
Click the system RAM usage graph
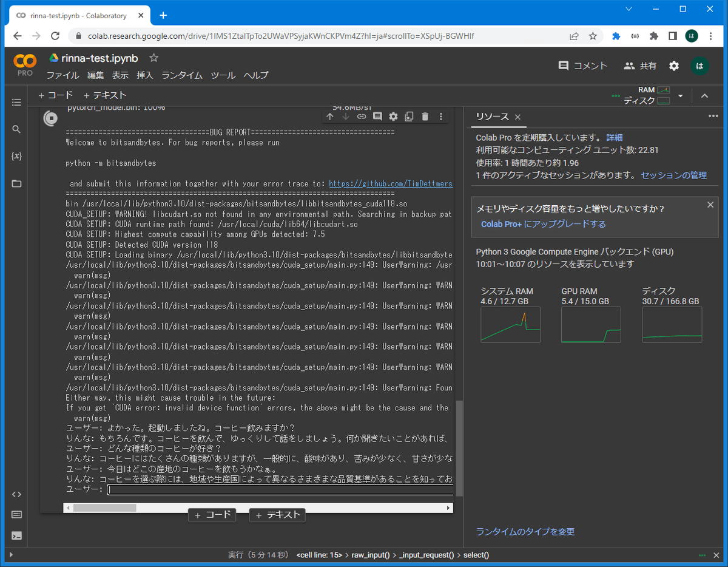coord(510,325)
